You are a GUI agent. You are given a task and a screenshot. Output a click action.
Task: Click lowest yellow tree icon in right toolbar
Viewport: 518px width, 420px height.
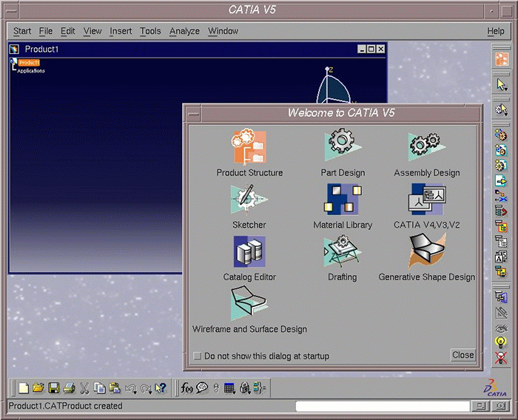(501, 272)
